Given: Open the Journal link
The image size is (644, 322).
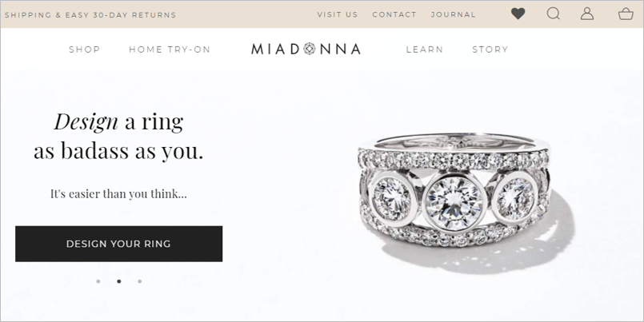Looking at the screenshot, I should [x=453, y=14].
